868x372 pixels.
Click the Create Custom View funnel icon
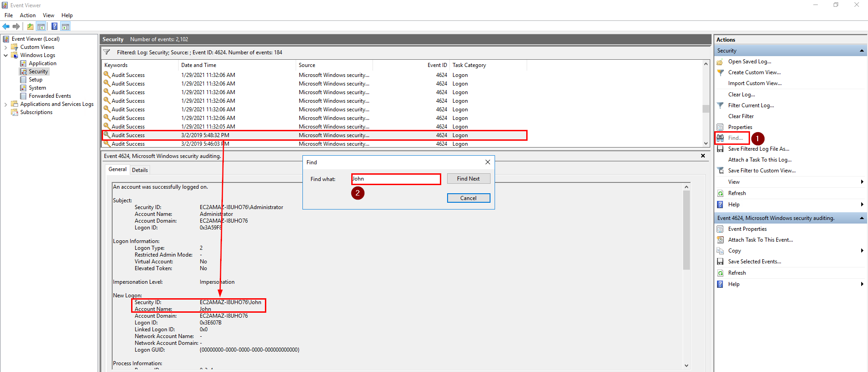point(720,72)
